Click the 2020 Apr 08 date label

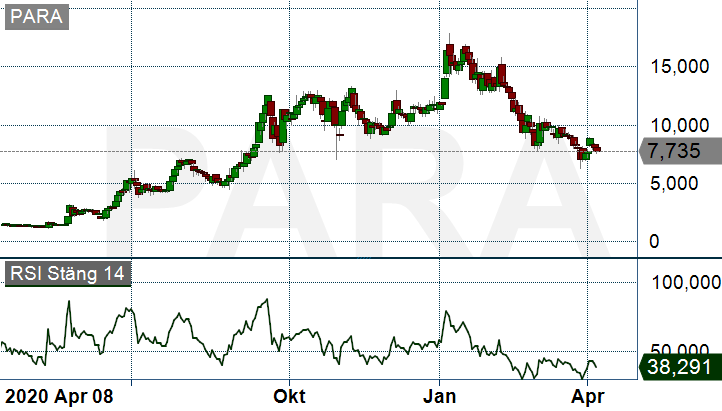coord(58,396)
